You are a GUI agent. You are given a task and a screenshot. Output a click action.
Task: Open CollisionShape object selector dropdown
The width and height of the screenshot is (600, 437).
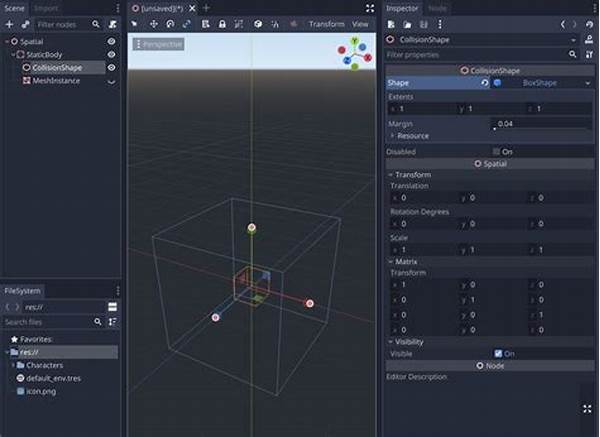coord(573,40)
